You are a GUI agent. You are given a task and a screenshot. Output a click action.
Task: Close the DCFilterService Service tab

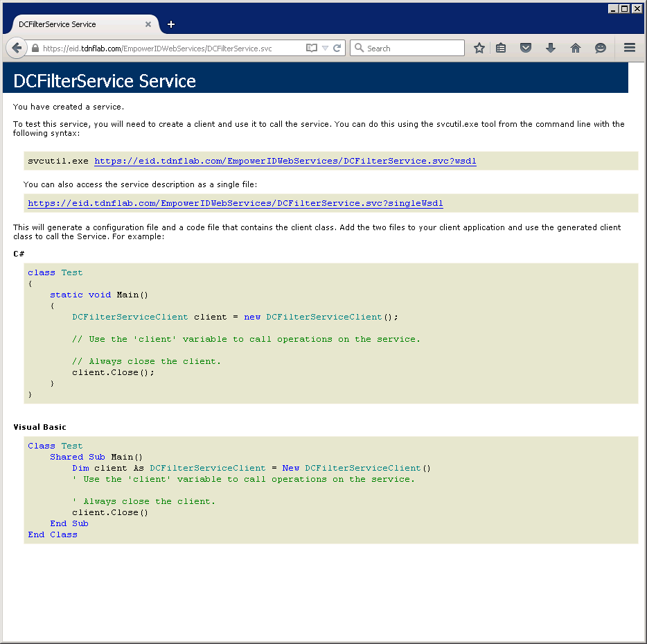[x=148, y=24]
